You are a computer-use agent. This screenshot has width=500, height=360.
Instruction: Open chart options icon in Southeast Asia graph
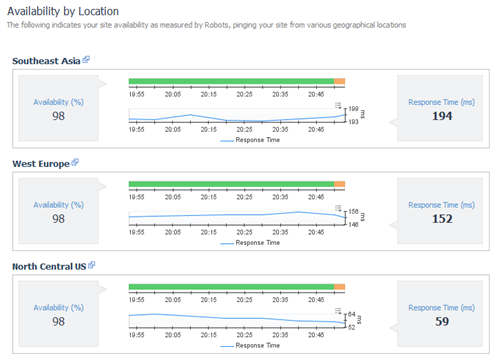point(338,105)
